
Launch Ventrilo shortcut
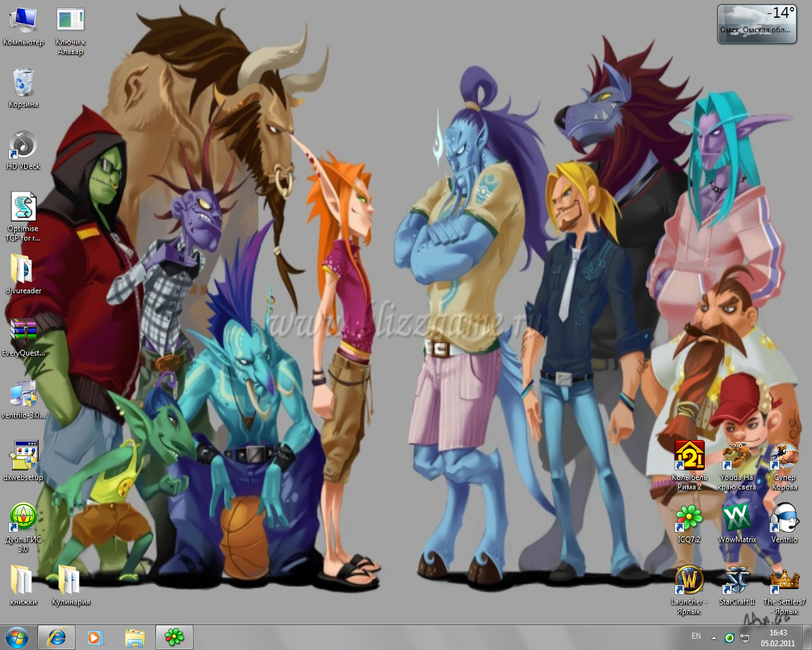[784, 524]
